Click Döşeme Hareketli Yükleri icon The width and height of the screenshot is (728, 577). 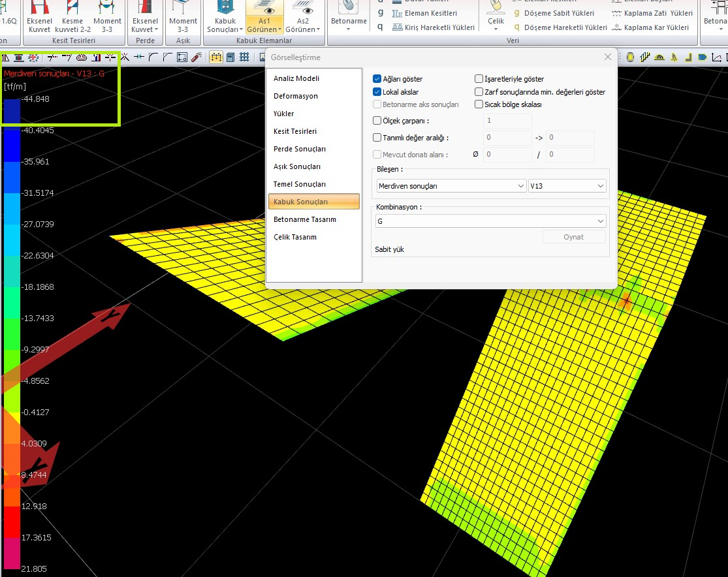click(517, 27)
